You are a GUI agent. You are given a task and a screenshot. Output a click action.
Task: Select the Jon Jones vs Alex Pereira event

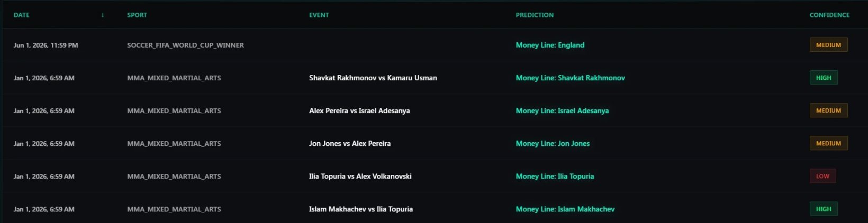(x=349, y=143)
